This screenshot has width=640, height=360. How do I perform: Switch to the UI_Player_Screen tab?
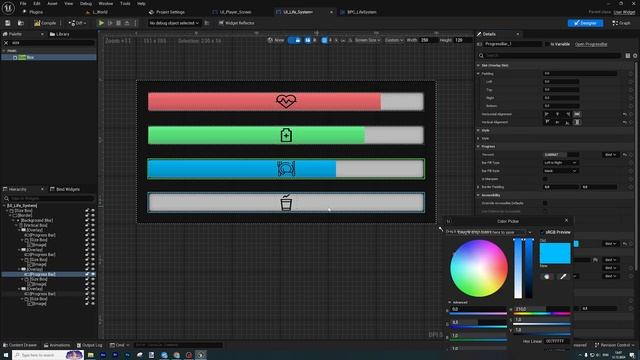[235, 12]
